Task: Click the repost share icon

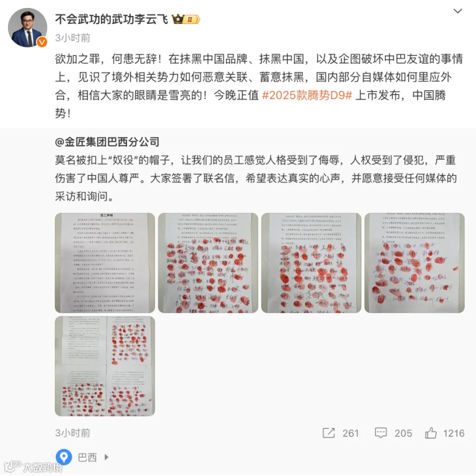Action: [x=328, y=433]
